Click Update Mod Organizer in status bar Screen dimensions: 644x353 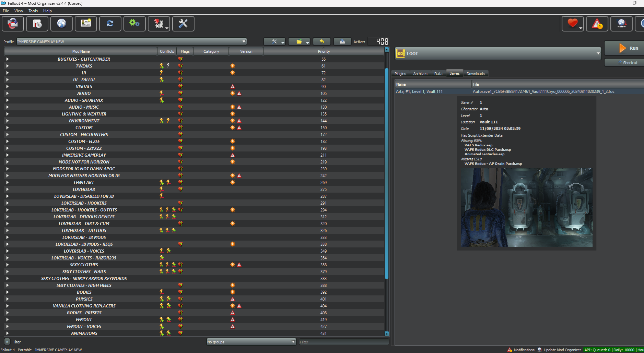[562, 350]
